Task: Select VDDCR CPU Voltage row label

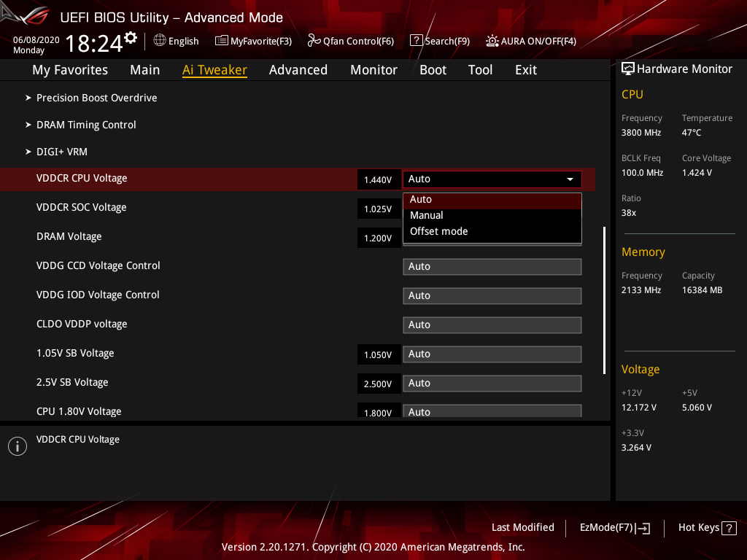Action: pyautogui.click(x=82, y=179)
